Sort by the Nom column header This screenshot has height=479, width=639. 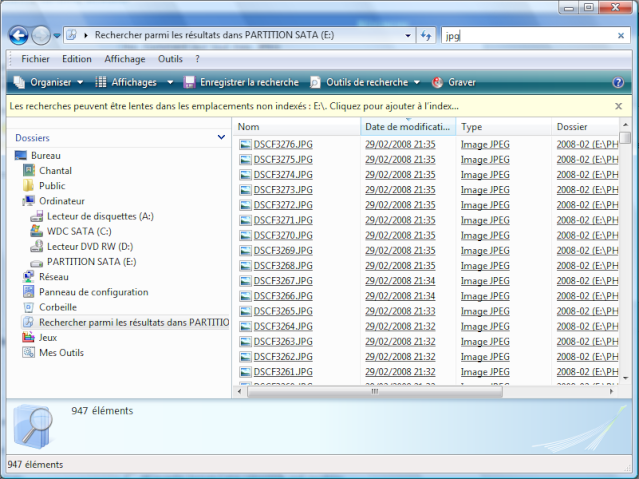[296, 127]
